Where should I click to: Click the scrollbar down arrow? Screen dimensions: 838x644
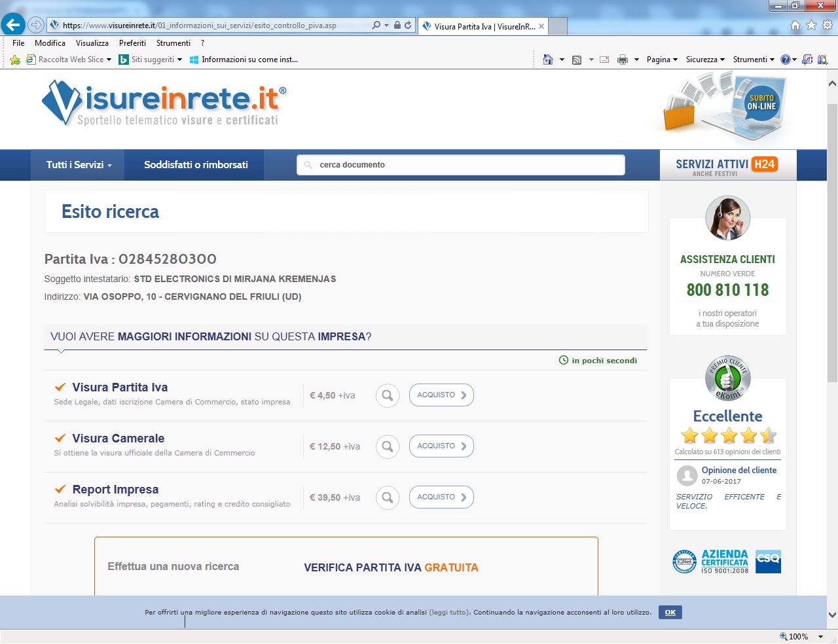tap(832, 615)
